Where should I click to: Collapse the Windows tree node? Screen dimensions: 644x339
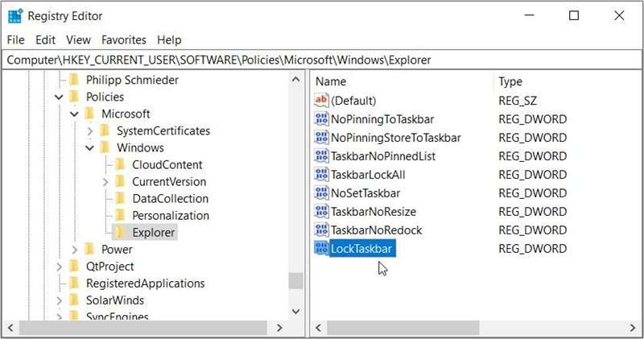click(90, 148)
